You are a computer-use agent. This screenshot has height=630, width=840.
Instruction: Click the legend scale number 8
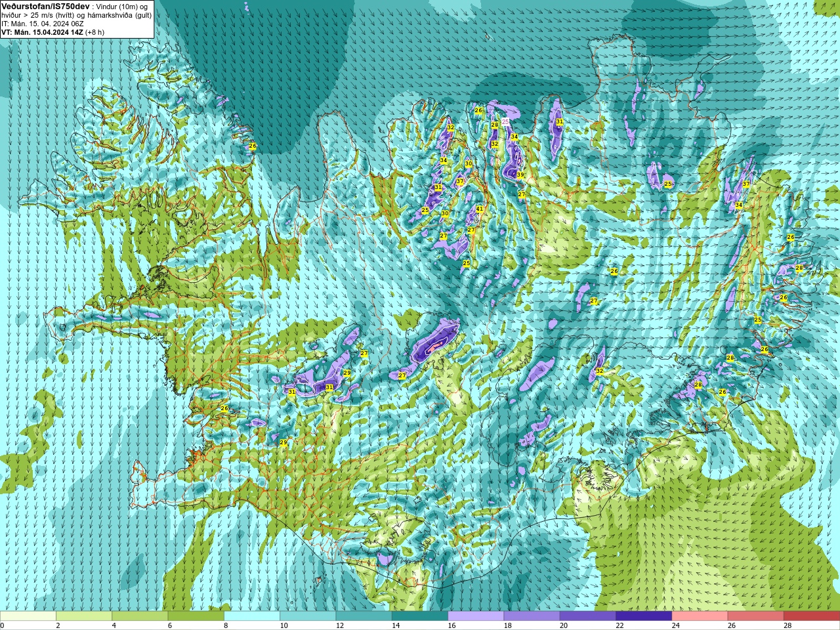coord(226,625)
